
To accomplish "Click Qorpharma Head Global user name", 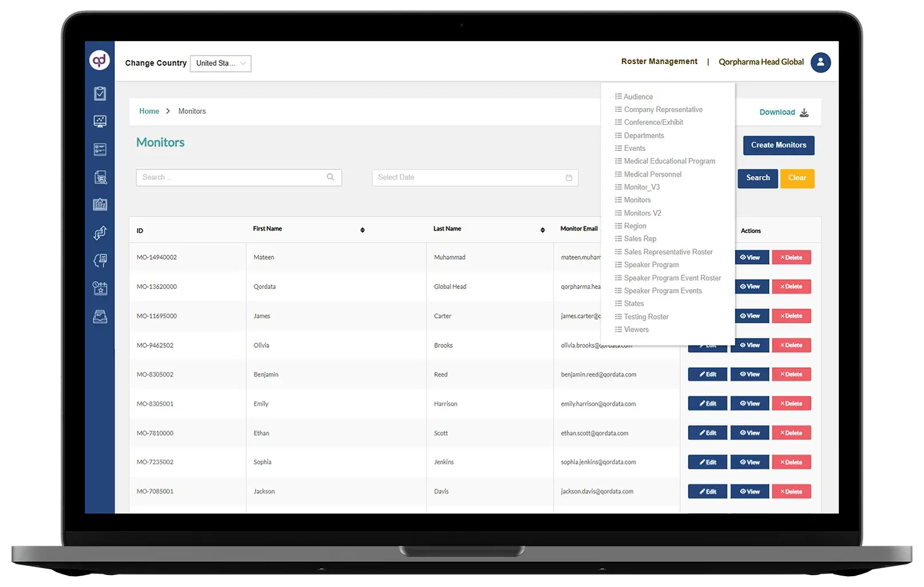I will click(x=761, y=62).
